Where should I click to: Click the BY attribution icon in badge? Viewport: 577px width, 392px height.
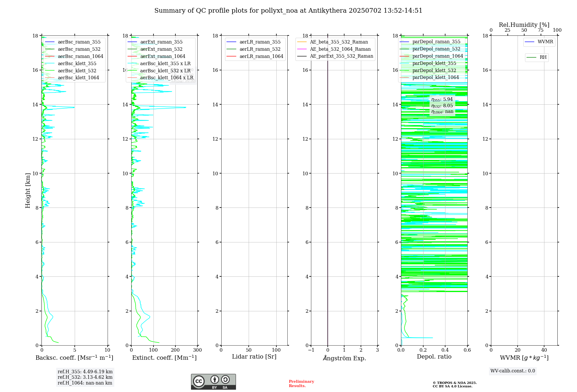pos(215,380)
